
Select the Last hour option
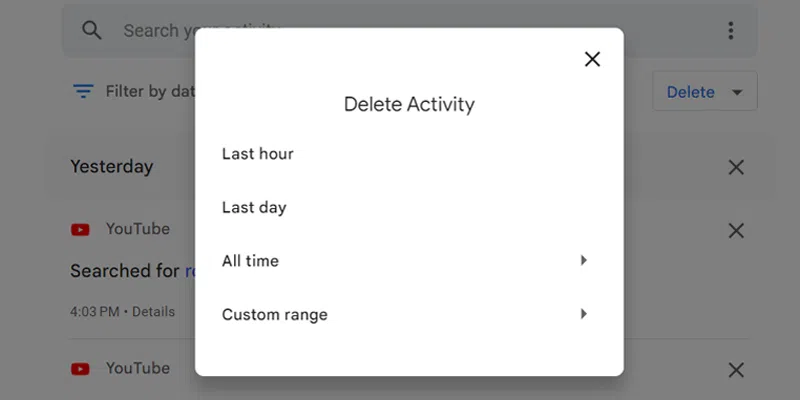point(258,154)
